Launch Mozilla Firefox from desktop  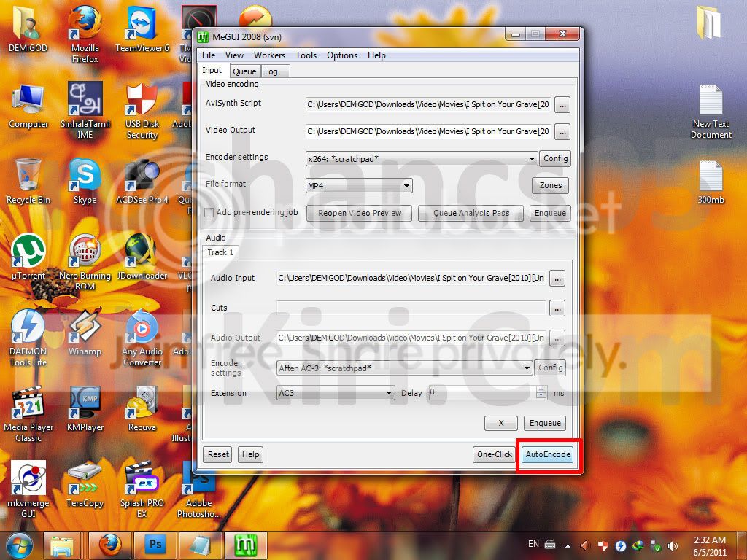85,34
